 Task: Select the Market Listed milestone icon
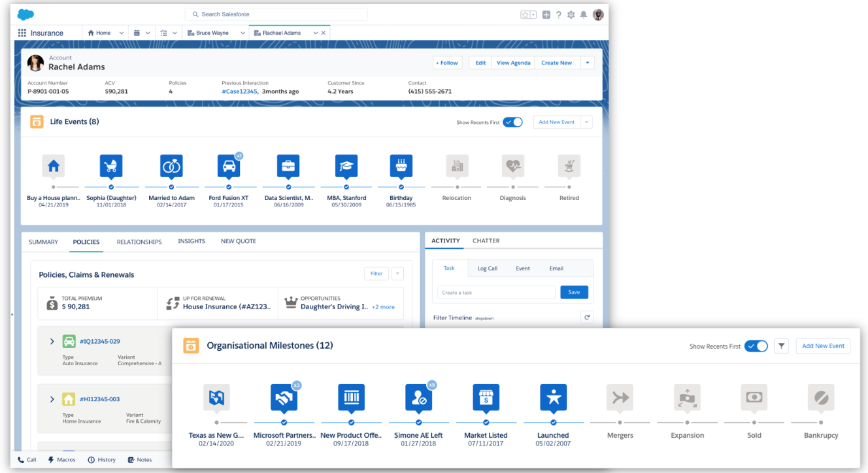pyautogui.click(x=486, y=397)
